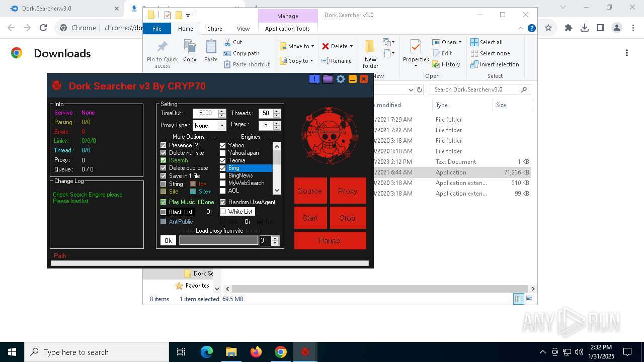This screenshot has height=362, width=644.
Task: Open the Delete dropdown arrow
Action: click(x=351, y=46)
